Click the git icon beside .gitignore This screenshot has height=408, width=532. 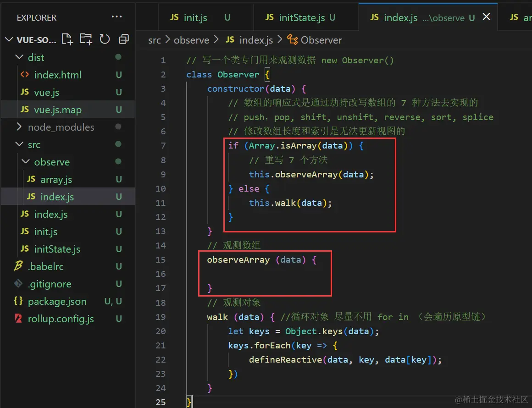pyautogui.click(x=18, y=283)
